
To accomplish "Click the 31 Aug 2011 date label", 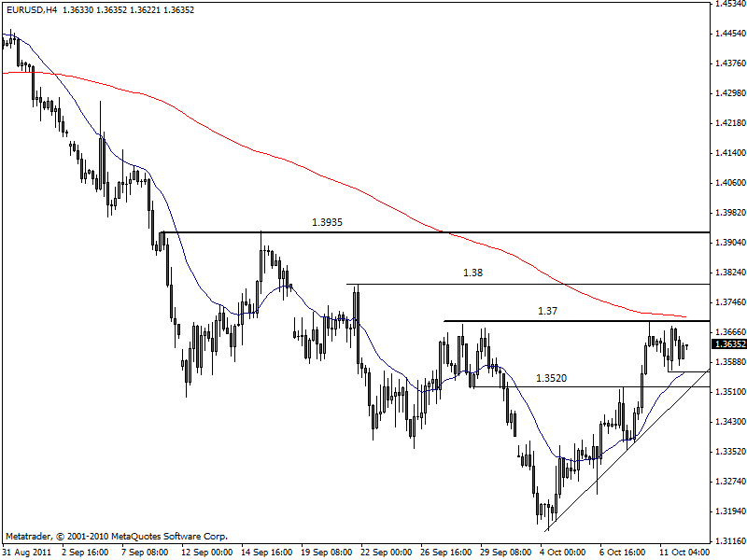I will (25, 552).
